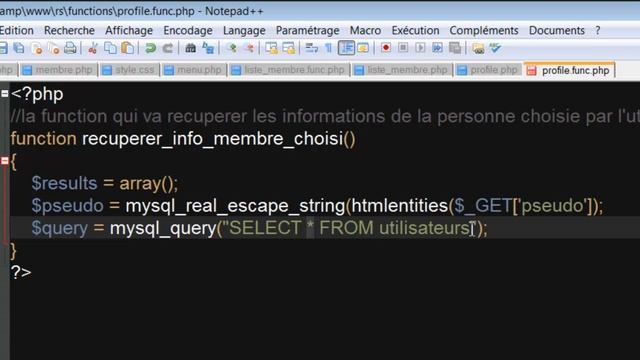This screenshot has width=640, height=360.
Task: Open the Affichage menu
Action: pyautogui.click(x=129, y=31)
